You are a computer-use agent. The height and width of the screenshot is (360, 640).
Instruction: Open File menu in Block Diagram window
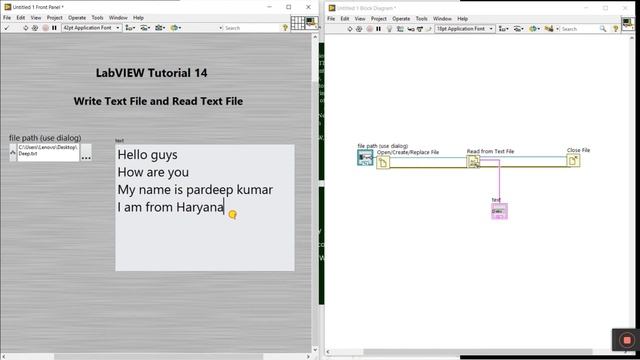tap(331, 19)
